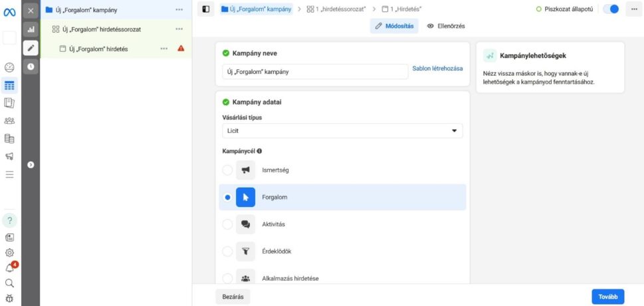Expand the dark side panel arrow

tap(31, 164)
